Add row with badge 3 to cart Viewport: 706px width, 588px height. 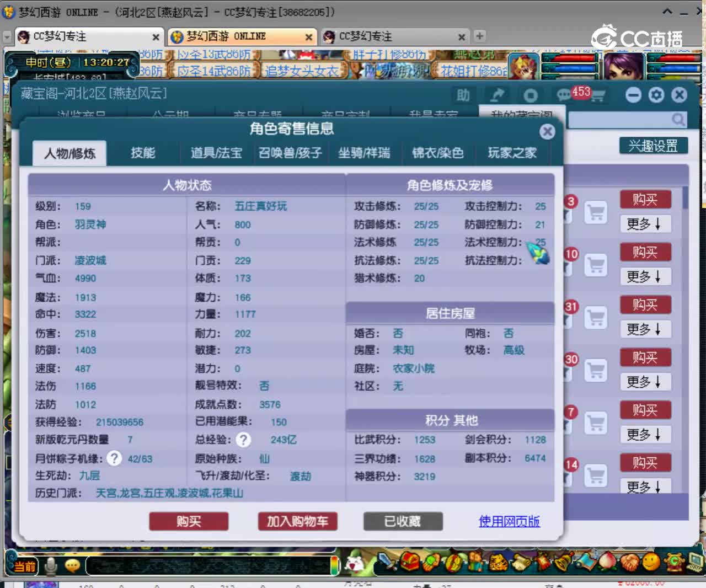tap(596, 212)
